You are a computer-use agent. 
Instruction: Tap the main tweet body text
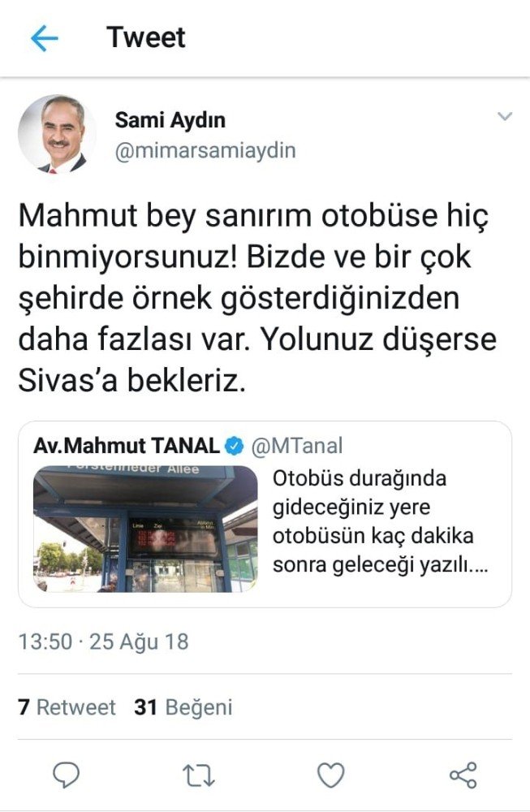[257, 298]
